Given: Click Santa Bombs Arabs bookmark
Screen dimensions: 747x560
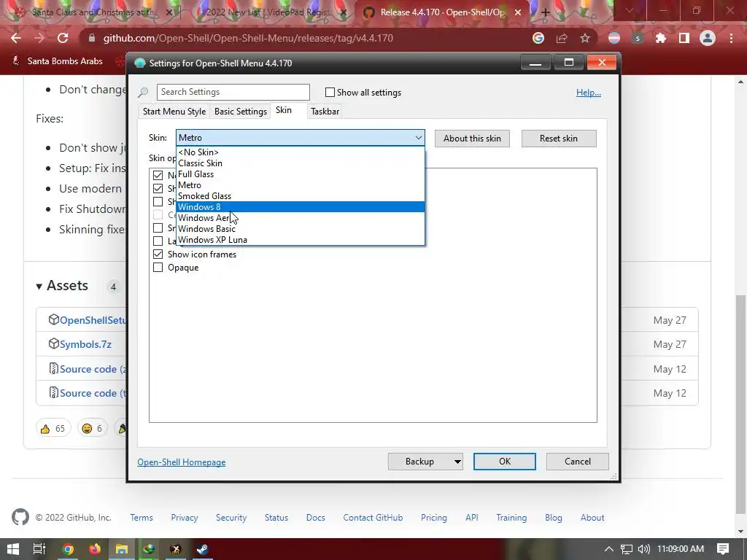Looking at the screenshot, I should point(57,61).
